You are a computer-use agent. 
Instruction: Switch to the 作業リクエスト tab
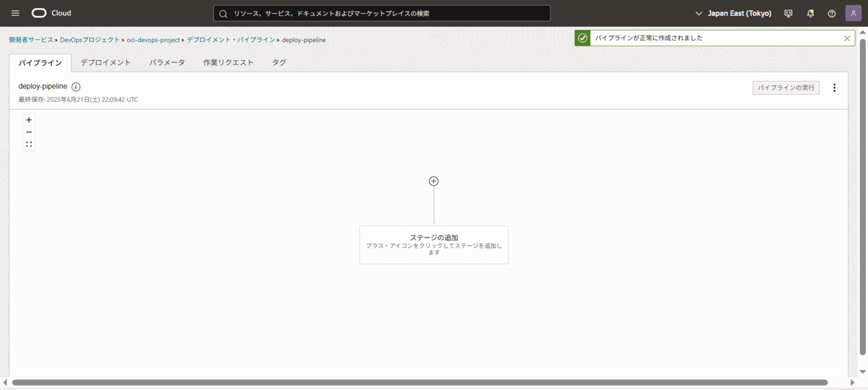point(229,62)
